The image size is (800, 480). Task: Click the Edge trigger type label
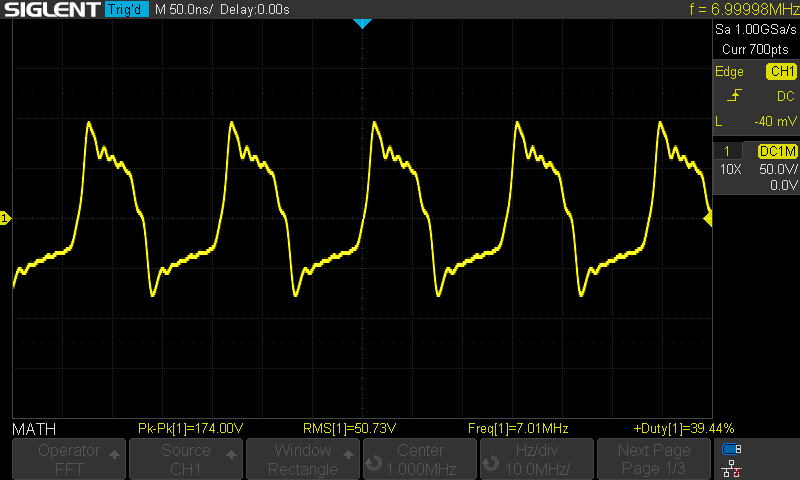729,72
